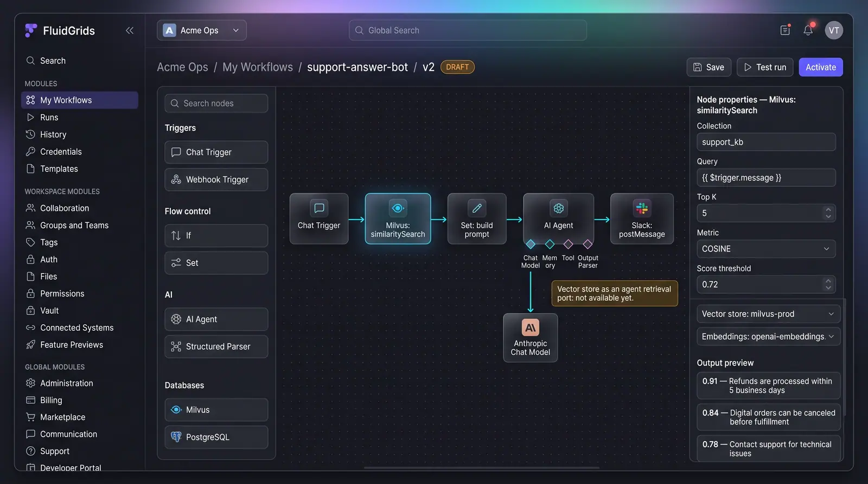The width and height of the screenshot is (868, 484).
Task: Add Webhook Trigger from node palette
Action: tap(216, 179)
